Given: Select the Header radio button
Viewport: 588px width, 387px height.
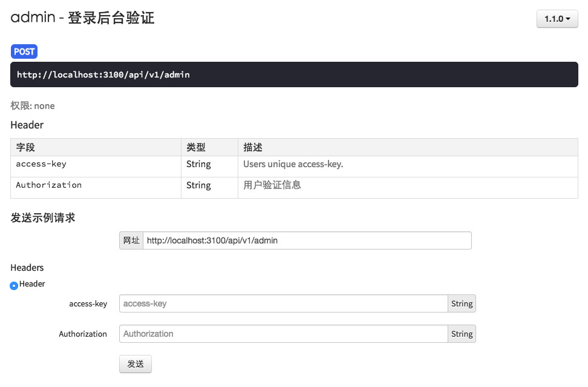Looking at the screenshot, I should (x=14, y=285).
